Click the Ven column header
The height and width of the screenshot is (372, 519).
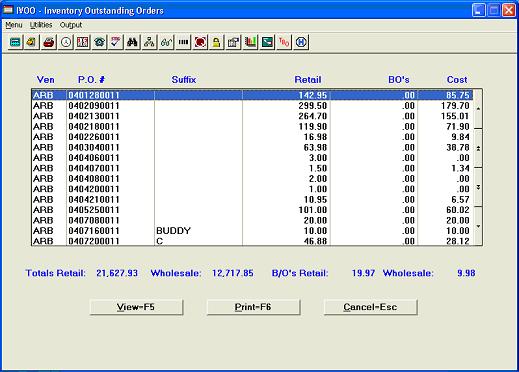(45, 80)
